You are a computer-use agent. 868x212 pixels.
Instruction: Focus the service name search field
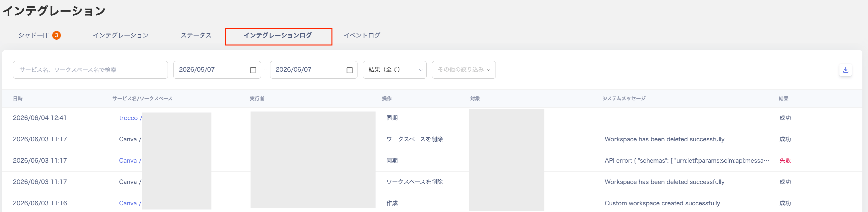click(90, 70)
